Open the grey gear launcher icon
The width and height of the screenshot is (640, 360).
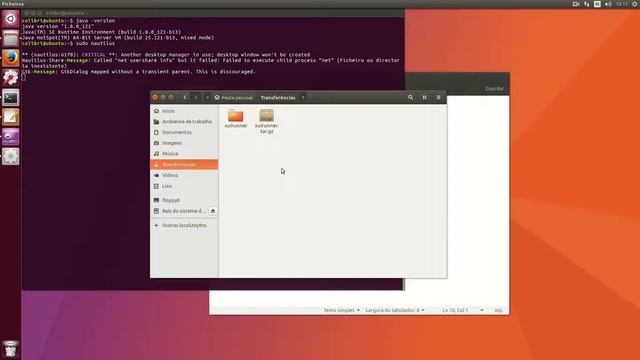click(x=11, y=156)
